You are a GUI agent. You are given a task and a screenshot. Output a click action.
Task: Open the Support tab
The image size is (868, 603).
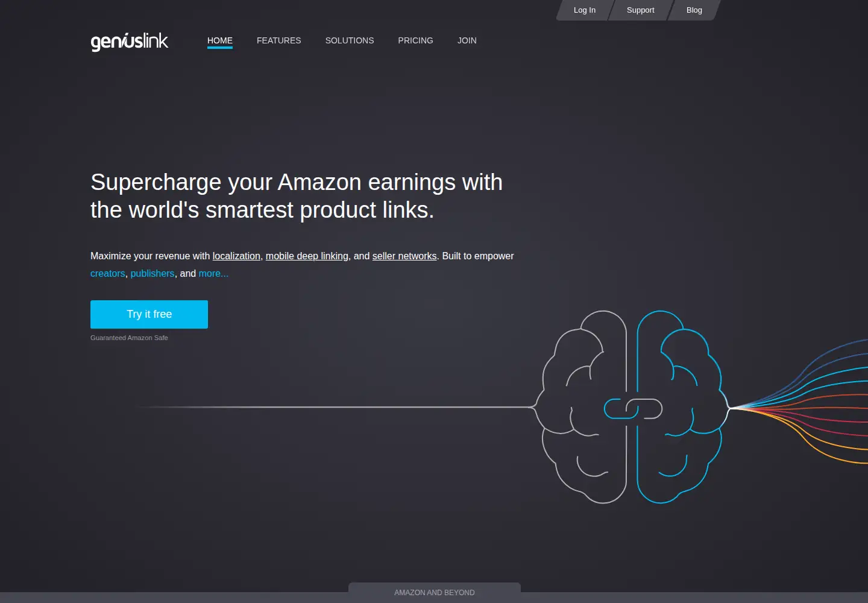tap(640, 10)
